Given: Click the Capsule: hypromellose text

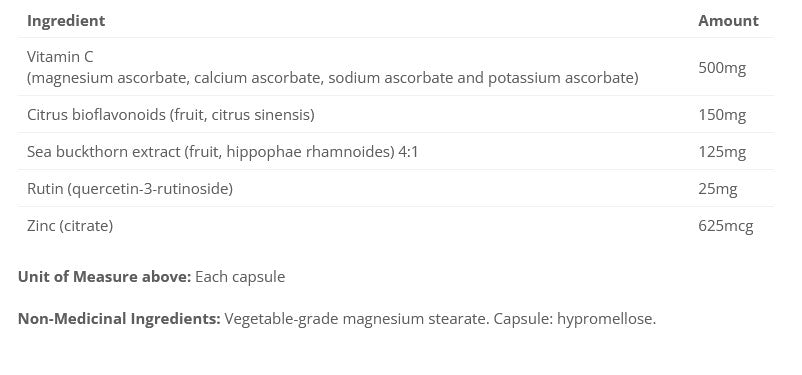Looking at the screenshot, I should coord(574,319).
